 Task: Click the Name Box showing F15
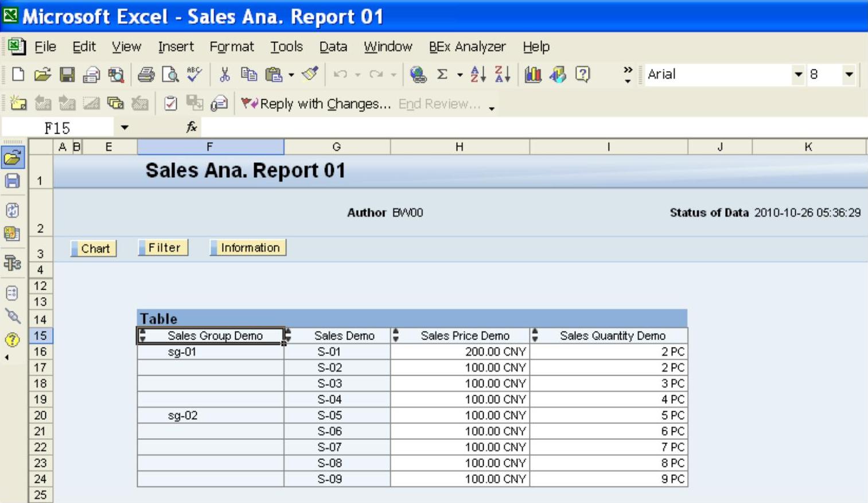point(57,127)
